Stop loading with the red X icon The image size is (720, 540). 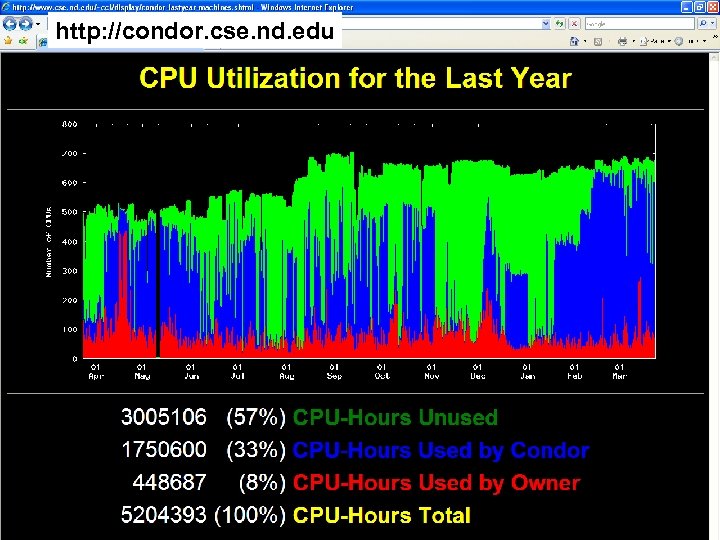click(x=574, y=23)
